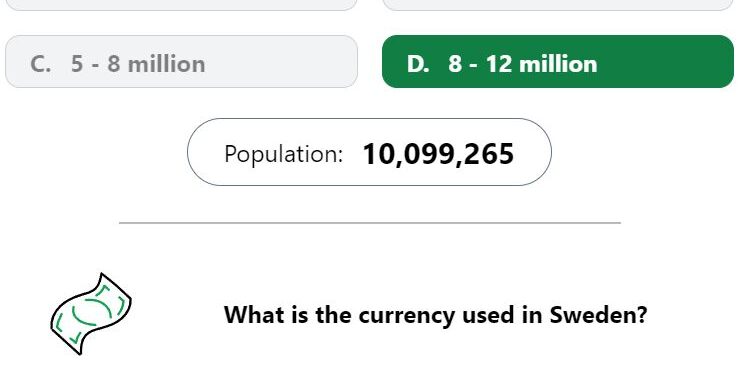738x375 pixels.
Task: Click the word "currency" in the question
Action: [407, 317]
